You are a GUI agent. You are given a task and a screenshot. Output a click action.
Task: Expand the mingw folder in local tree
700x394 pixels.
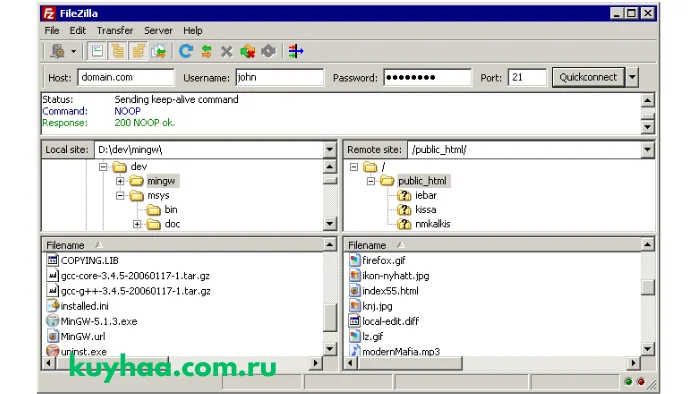tap(120, 181)
